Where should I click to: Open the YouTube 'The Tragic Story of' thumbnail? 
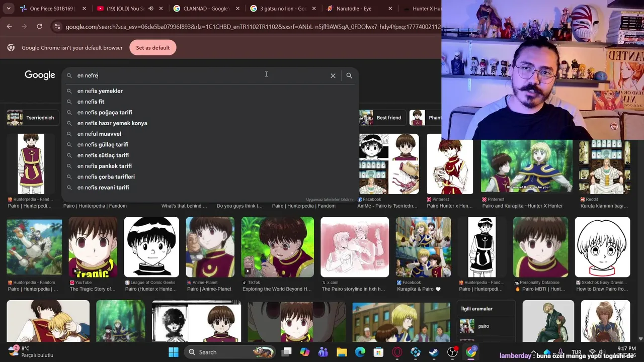pos(93,247)
